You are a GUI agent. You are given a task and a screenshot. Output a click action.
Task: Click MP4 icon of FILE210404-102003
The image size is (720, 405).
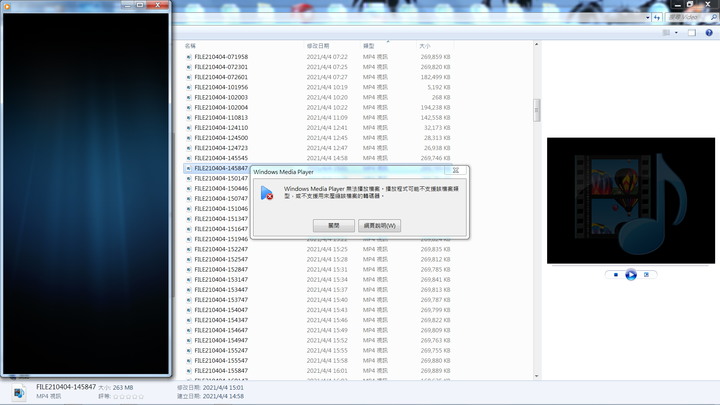click(x=188, y=97)
